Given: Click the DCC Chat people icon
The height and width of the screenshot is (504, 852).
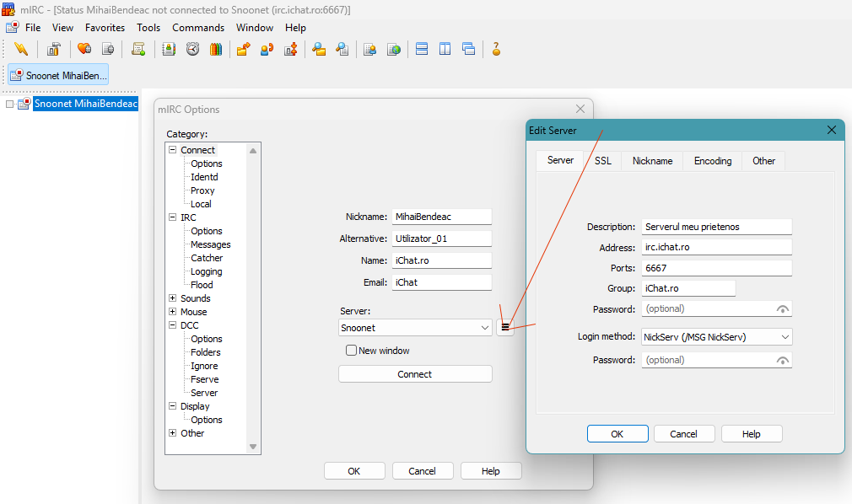Looking at the screenshot, I should tap(267, 49).
